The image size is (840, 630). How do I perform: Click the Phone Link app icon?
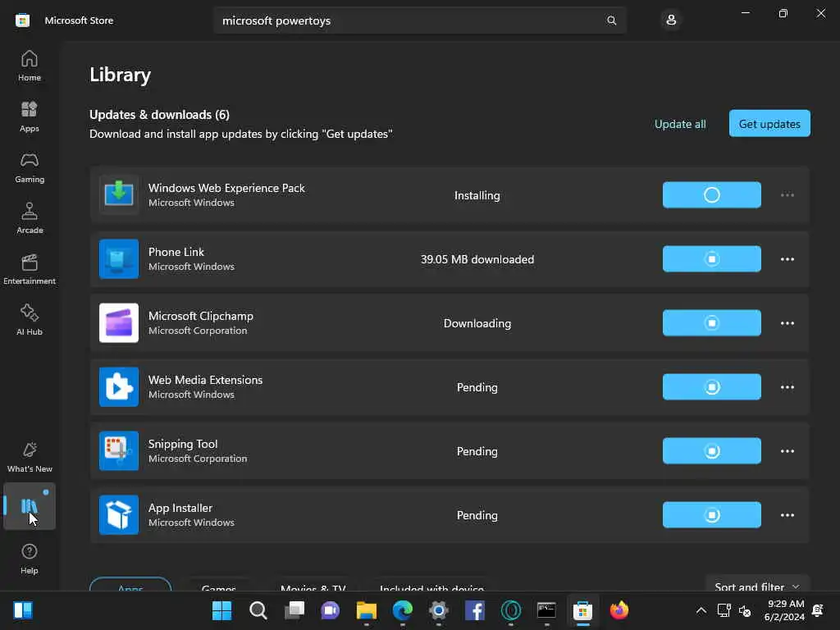click(119, 258)
